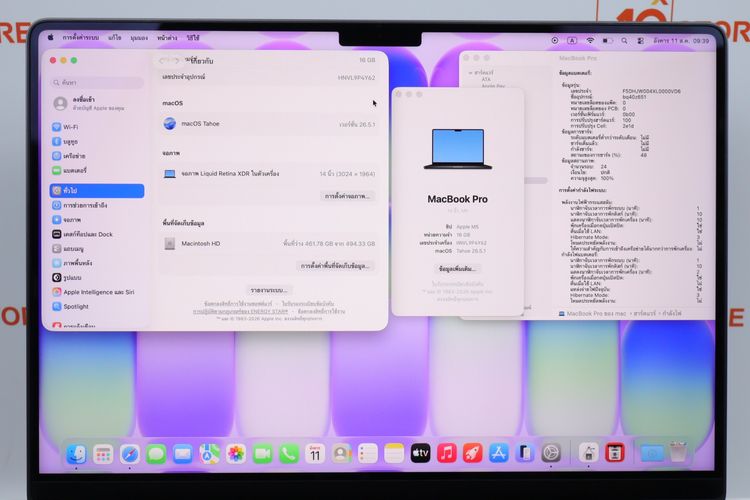The height and width of the screenshot is (500, 750).
Task: Open display settings button (การตั้งค่าจอภาพ...)
Action: pyautogui.click(x=347, y=196)
